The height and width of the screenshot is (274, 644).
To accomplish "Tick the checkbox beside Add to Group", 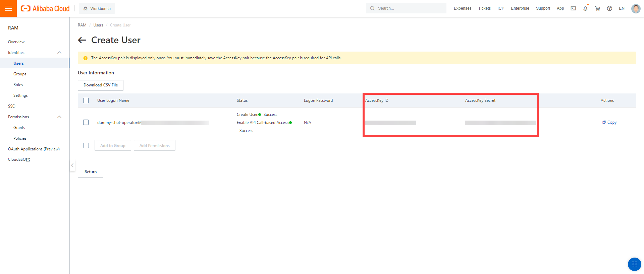I will tap(86, 145).
